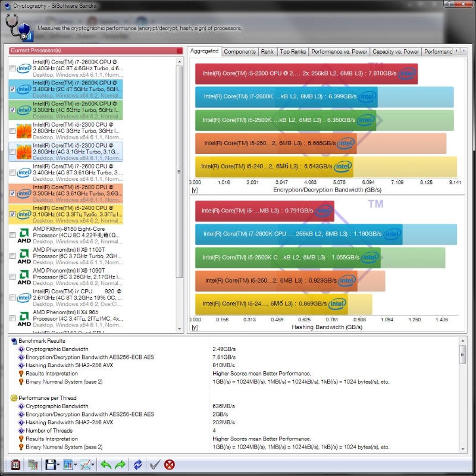The width and height of the screenshot is (476, 476).
Task: Check the i7-2600K 4C 8T 4.6GHz checkbox
Action: pyautogui.click(x=12, y=68)
